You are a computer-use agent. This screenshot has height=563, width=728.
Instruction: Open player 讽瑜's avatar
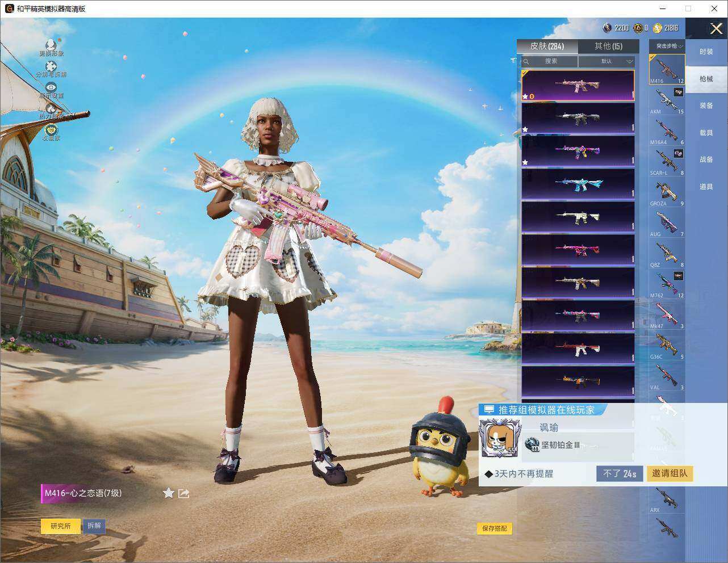tap(500, 438)
